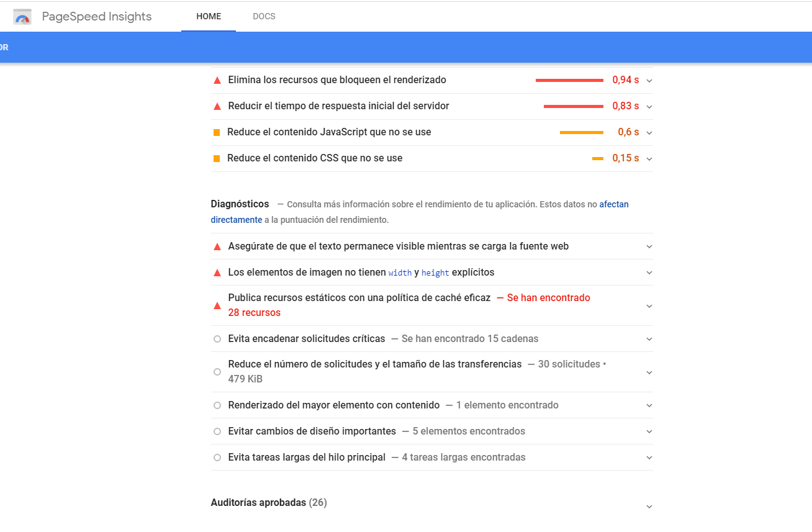Click red triangle beside 'Elimina los recursos'
Screen dimensions: 812x532
(217, 80)
